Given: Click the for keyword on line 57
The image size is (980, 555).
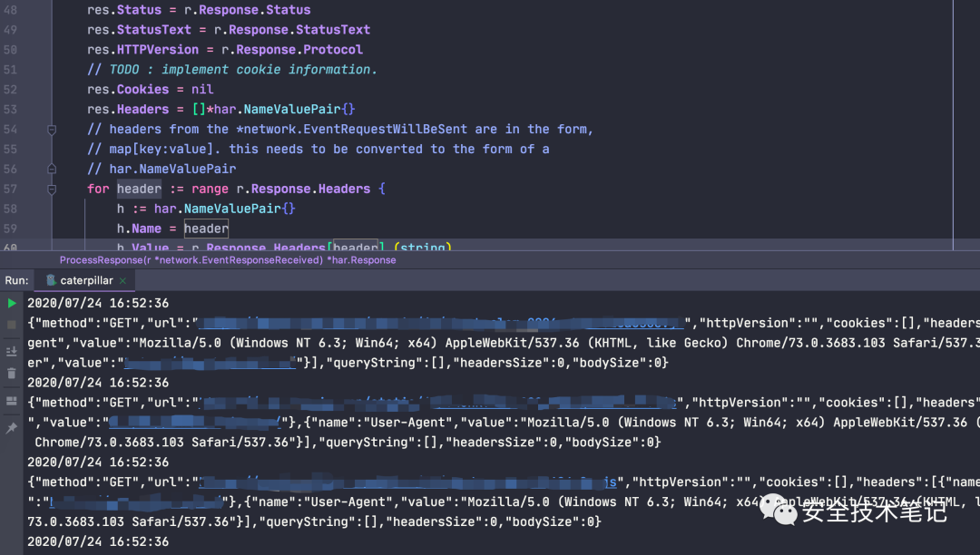Looking at the screenshot, I should click(x=98, y=189).
